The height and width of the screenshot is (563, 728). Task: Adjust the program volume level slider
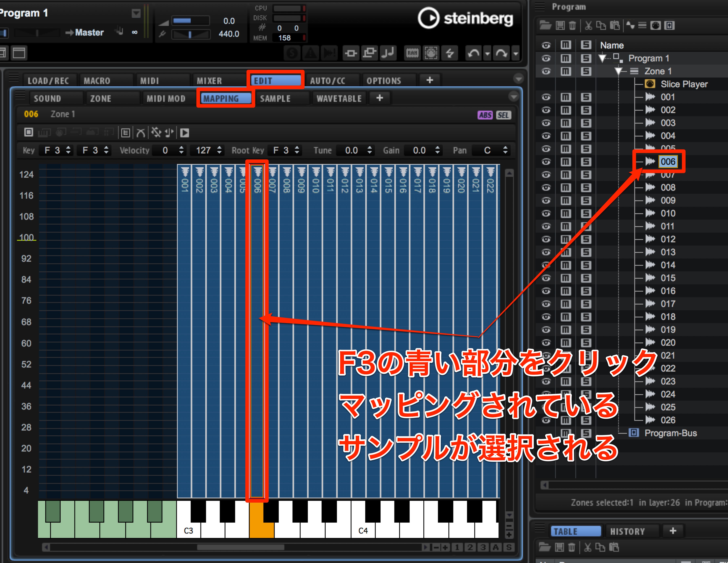pyautogui.click(x=191, y=21)
